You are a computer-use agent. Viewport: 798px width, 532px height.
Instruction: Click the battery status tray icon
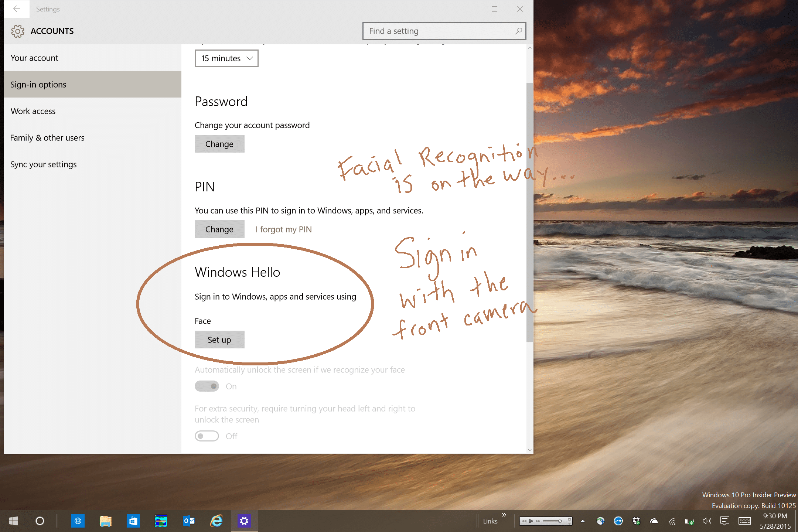[x=689, y=521]
